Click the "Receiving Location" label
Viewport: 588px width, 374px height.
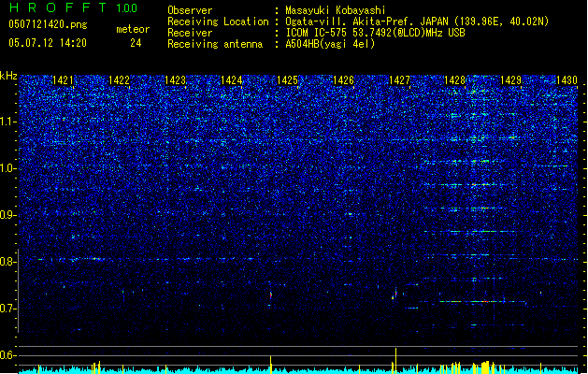[x=218, y=22]
